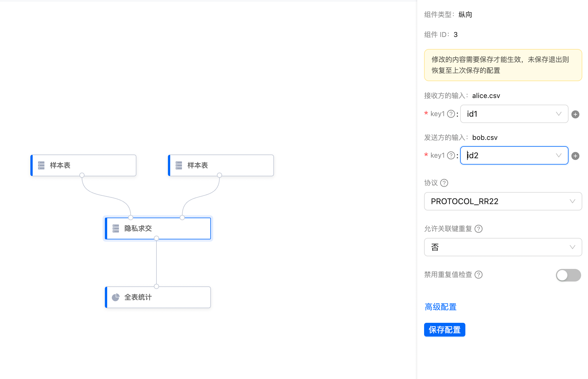
Task: Select the 隐私求交 node
Action: [x=158, y=228]
